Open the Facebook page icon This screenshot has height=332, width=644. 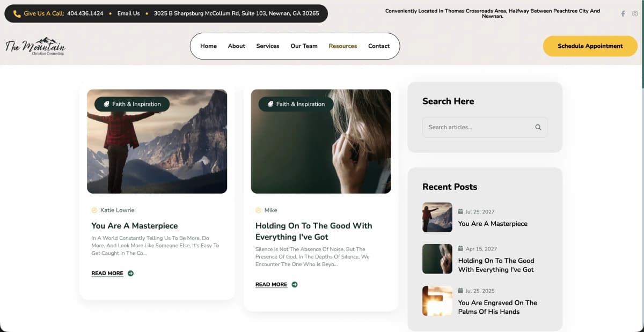(x=623, y=13)
